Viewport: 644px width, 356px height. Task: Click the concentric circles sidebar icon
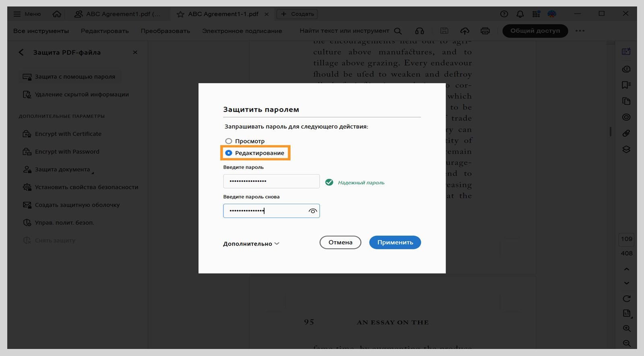626,117
